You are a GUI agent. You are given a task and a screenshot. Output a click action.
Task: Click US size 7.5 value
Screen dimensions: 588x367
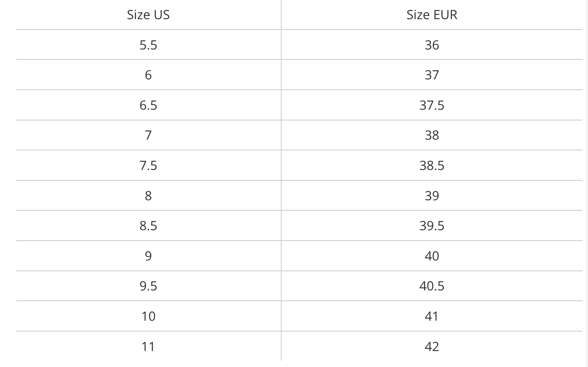point(148,166)
